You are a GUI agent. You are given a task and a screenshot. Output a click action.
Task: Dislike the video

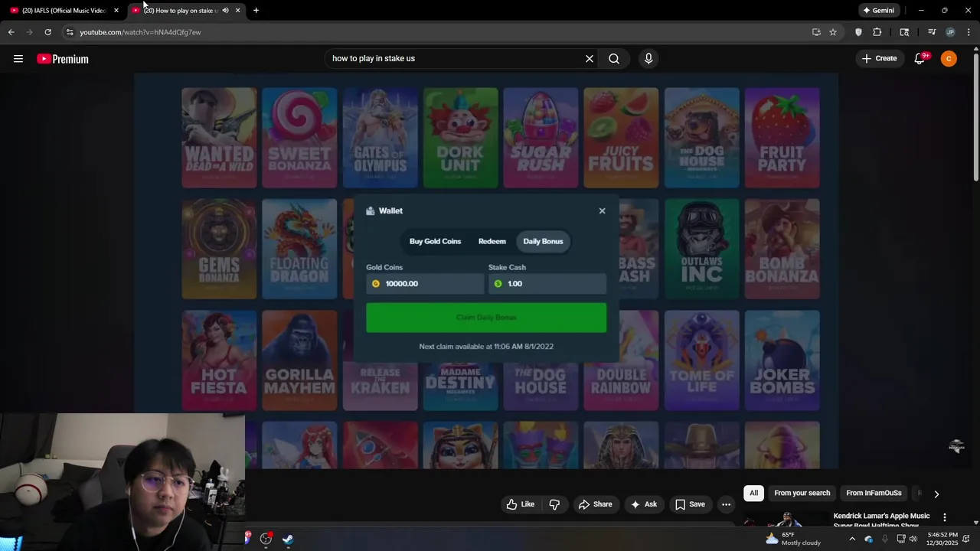pos(554,504)
